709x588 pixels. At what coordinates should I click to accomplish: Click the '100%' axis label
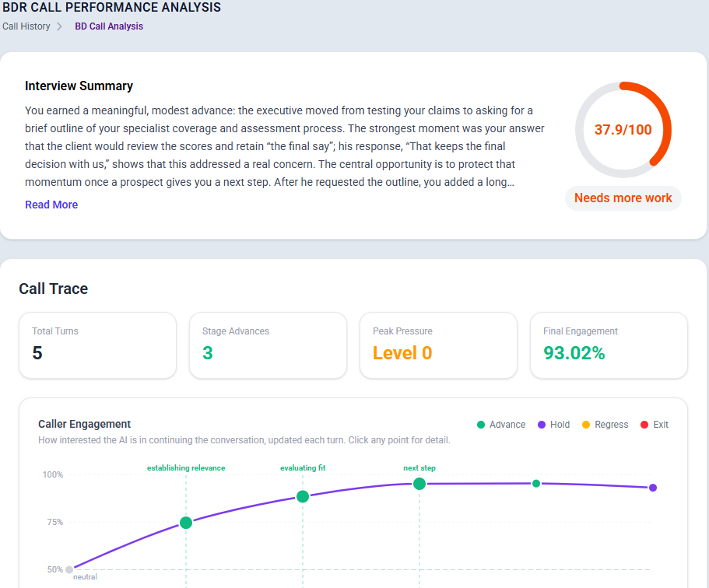tap(53, 474)
